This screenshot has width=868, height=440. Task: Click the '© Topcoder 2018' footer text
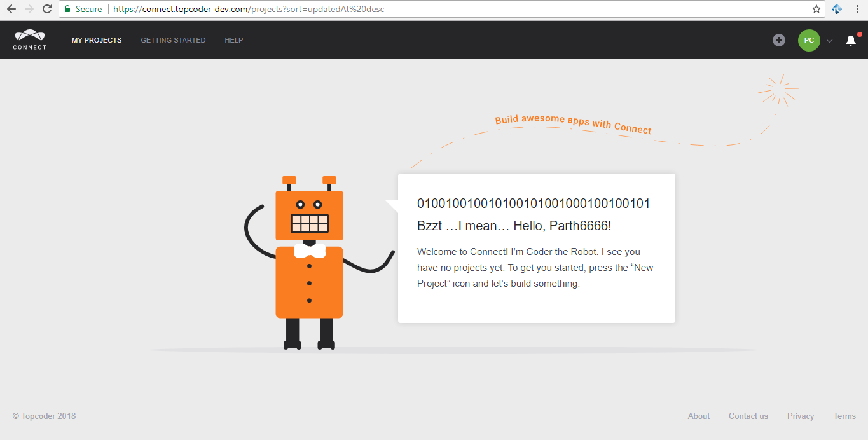(x=44, y=416)
